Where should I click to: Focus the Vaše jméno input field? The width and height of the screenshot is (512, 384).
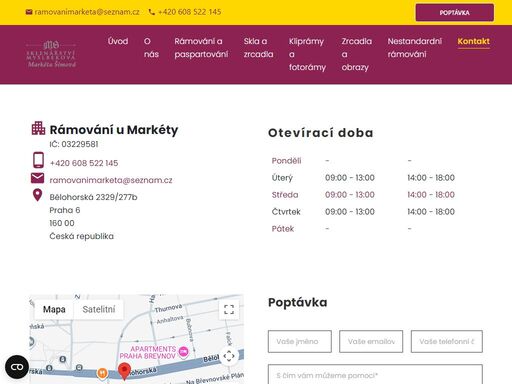click(x=300, y=341)
